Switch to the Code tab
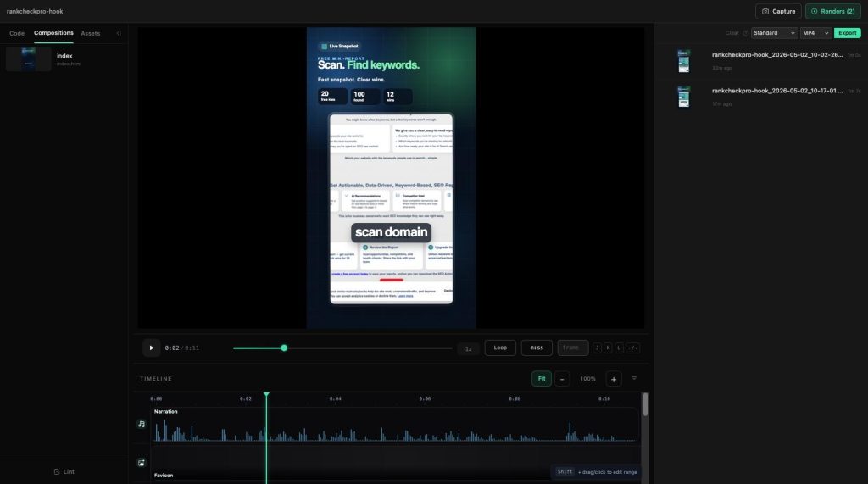 coord(17,33)
